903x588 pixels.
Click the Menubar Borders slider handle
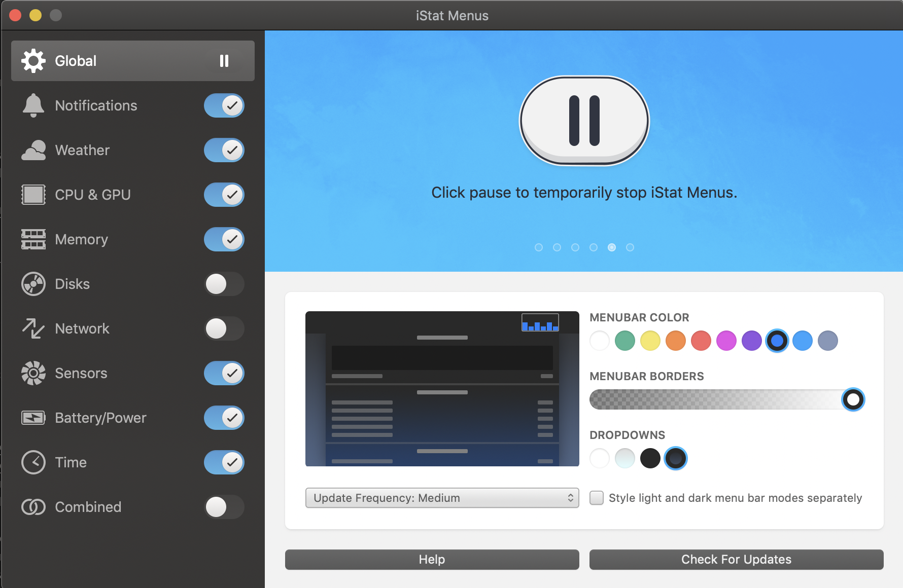click(853, 399)
